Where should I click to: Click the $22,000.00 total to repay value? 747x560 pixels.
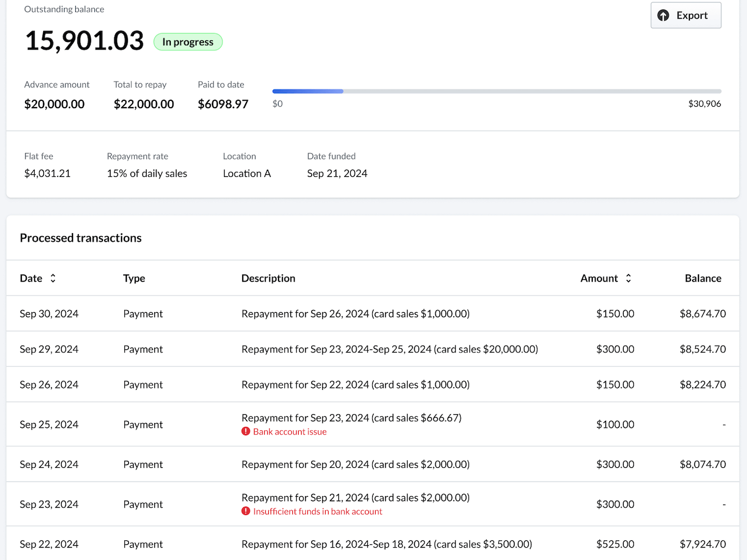pyautogui.click(x=144, y=104)
